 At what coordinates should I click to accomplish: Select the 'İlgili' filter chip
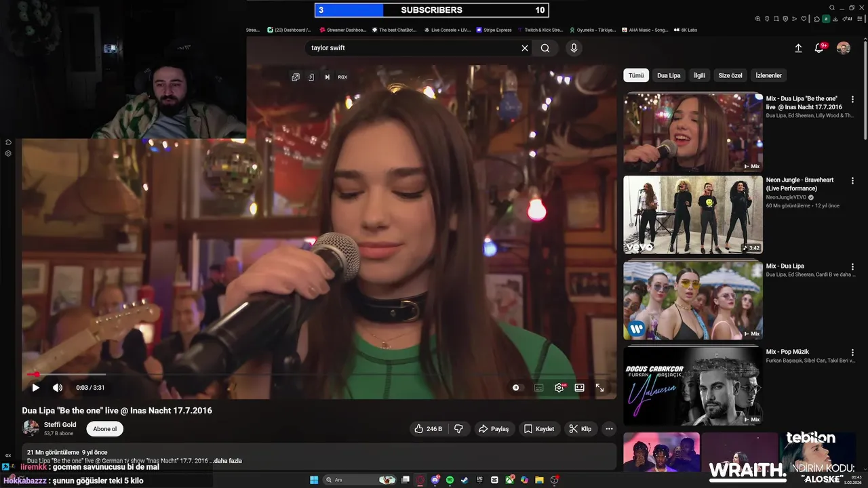coord(699,75)
